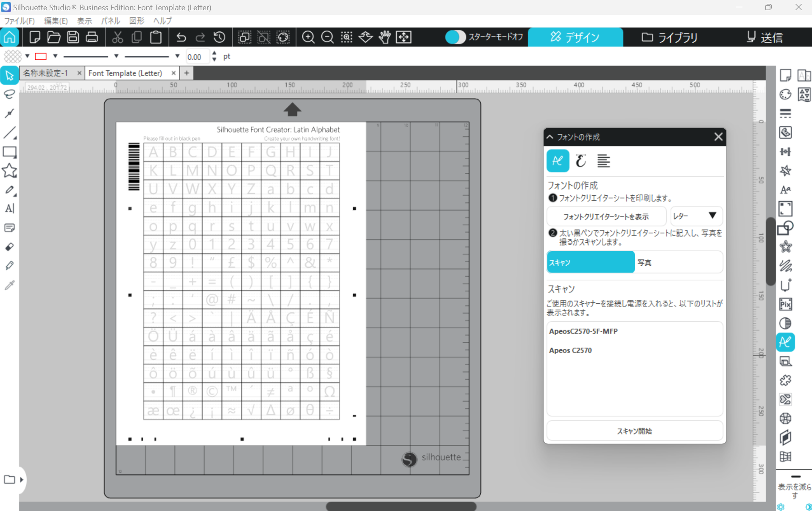Switch to the 名称未設定-1 tab
812x511 pixels.
coord(45,73)
